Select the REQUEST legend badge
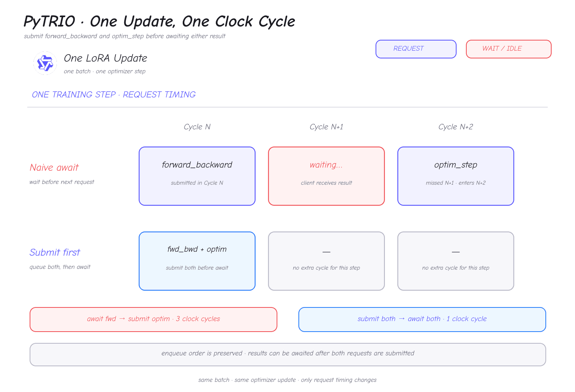 tap(416, 49)
